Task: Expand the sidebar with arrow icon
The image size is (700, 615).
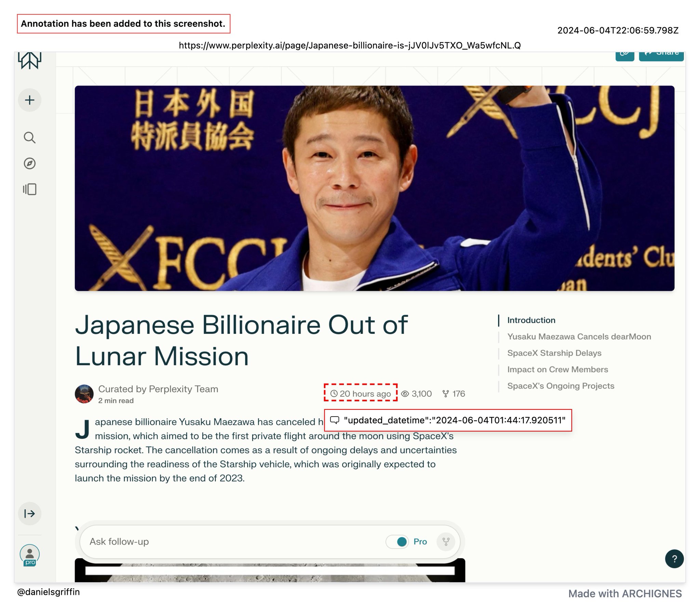Action: [x=30, y=513]
